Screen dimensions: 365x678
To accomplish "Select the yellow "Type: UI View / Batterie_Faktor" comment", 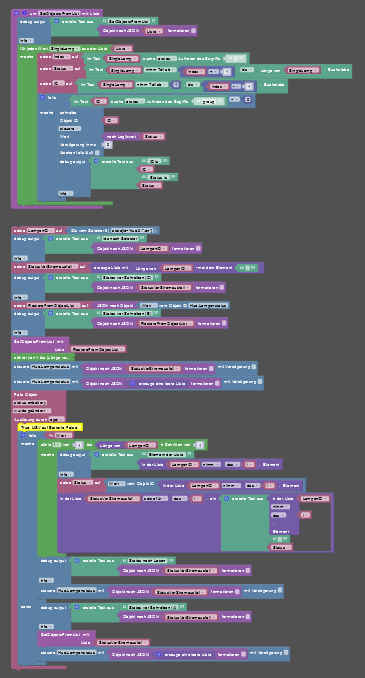I will point(50,427).
